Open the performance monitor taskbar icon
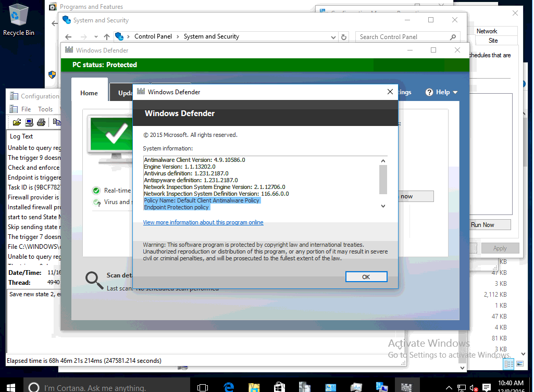 pos(356,387)
